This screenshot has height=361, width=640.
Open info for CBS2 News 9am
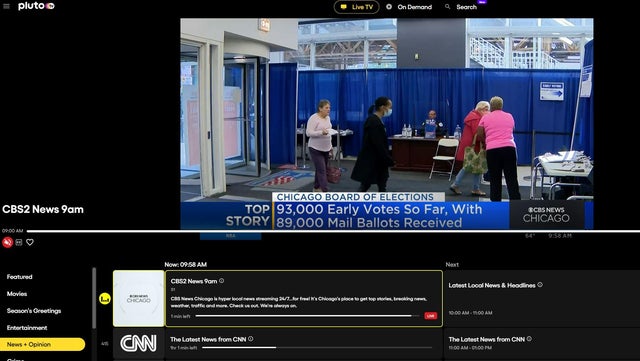coord(222,281)
